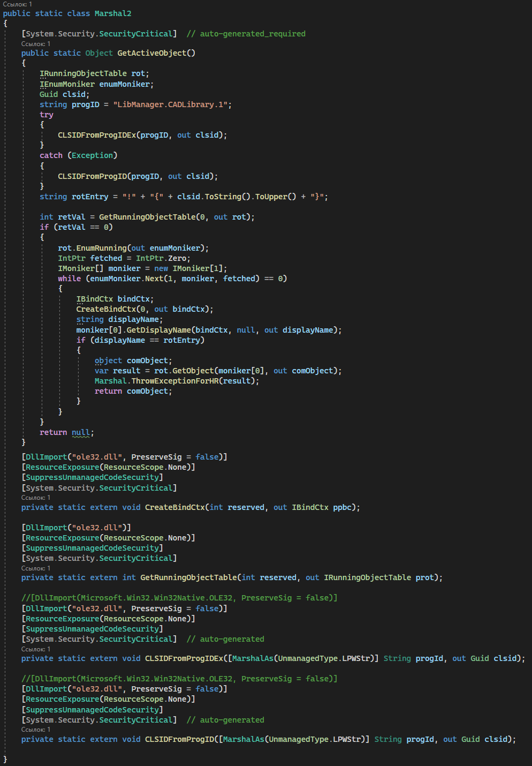Click the squiggle-underlined null after return

(81, 432)
